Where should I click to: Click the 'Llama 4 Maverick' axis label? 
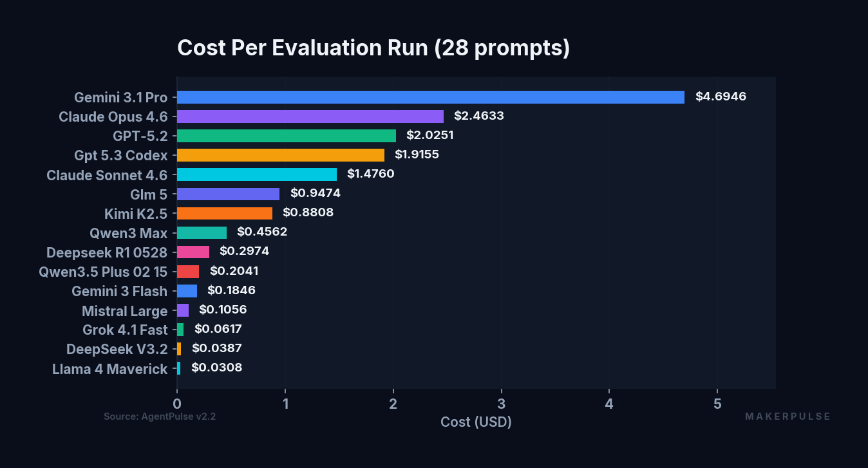point(109,370)
